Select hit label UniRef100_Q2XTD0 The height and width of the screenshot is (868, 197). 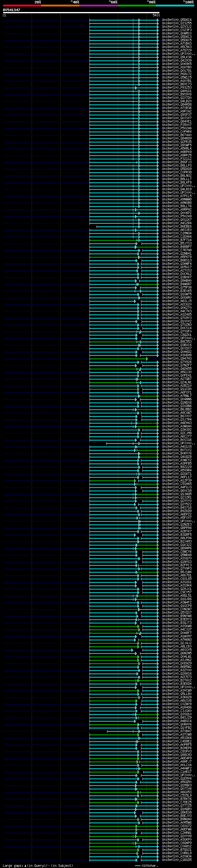(x=177, y=98)
